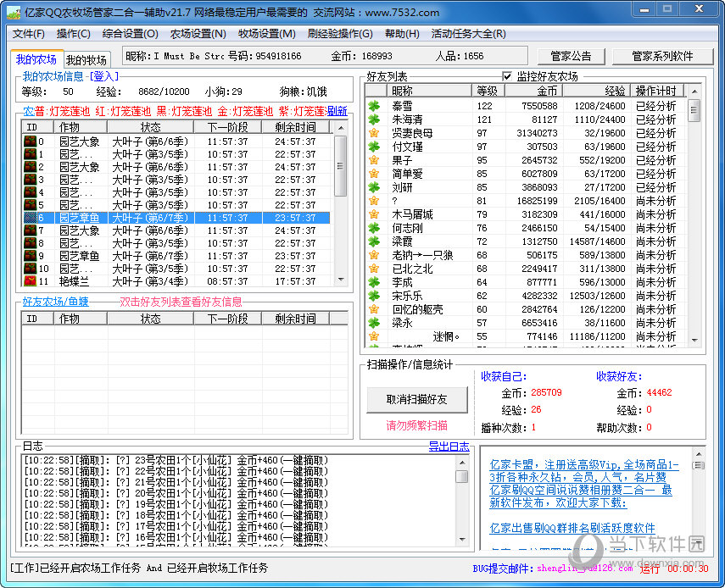Click the 导出日志 link
The height and width of the screenshot is (588, 725).
(449, 447)
